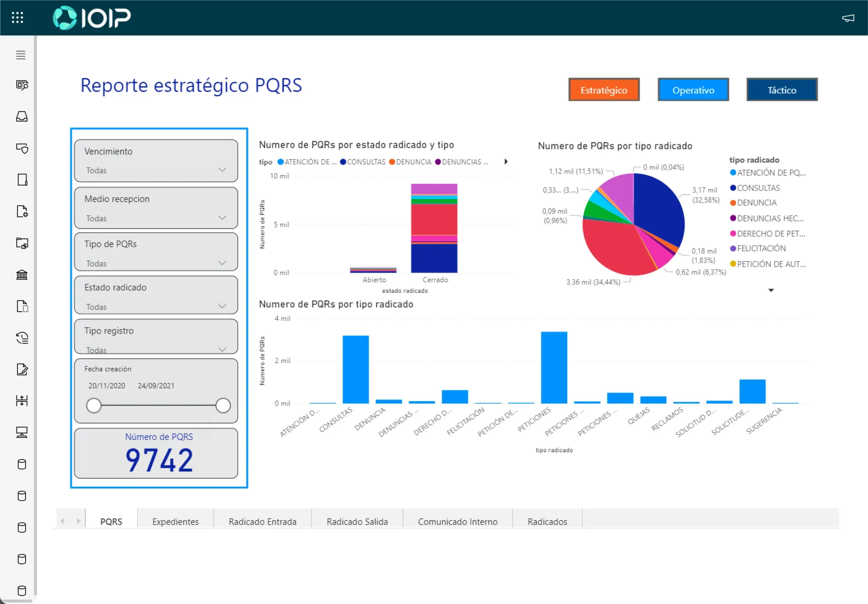The width and height of the screenshot is (868, 604).
Task: Switch to the Expedientes tab
Action: (x=175, y=522)
